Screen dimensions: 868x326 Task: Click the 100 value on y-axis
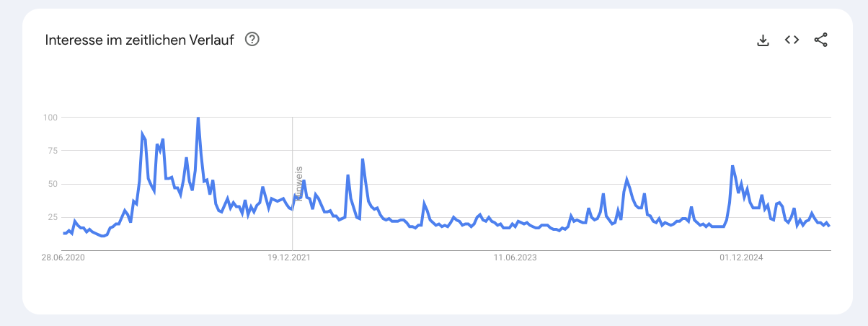click(50, 117)
